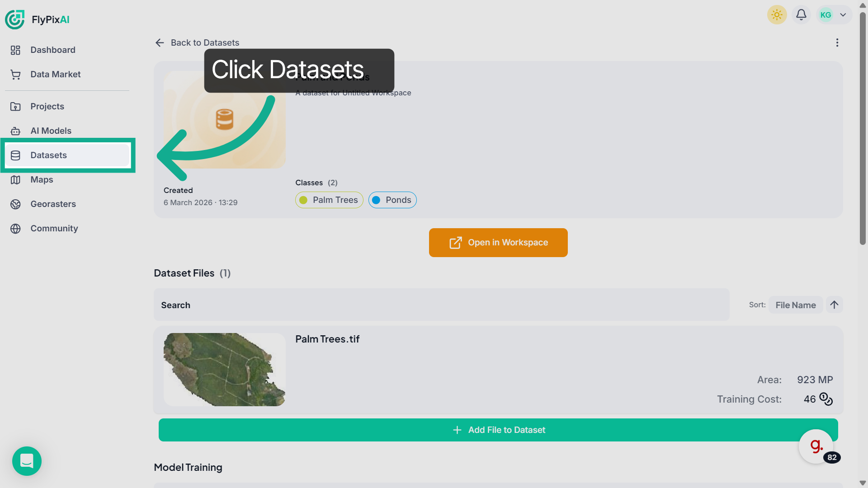Click the AI Models robot icon
The height and width of the screenshot is (488, 868).
(x=15, y=131)
